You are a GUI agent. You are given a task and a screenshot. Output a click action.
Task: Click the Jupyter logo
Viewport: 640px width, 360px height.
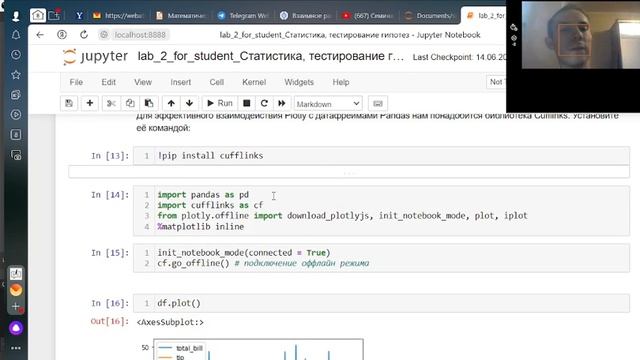click(x=96, y=56)
